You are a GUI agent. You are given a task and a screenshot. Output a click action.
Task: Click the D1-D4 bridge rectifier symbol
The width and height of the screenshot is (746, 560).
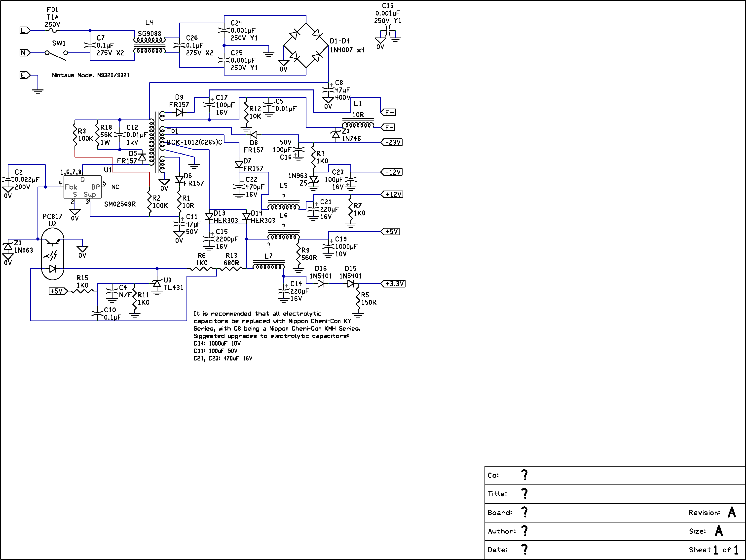(x=306, y=45)
